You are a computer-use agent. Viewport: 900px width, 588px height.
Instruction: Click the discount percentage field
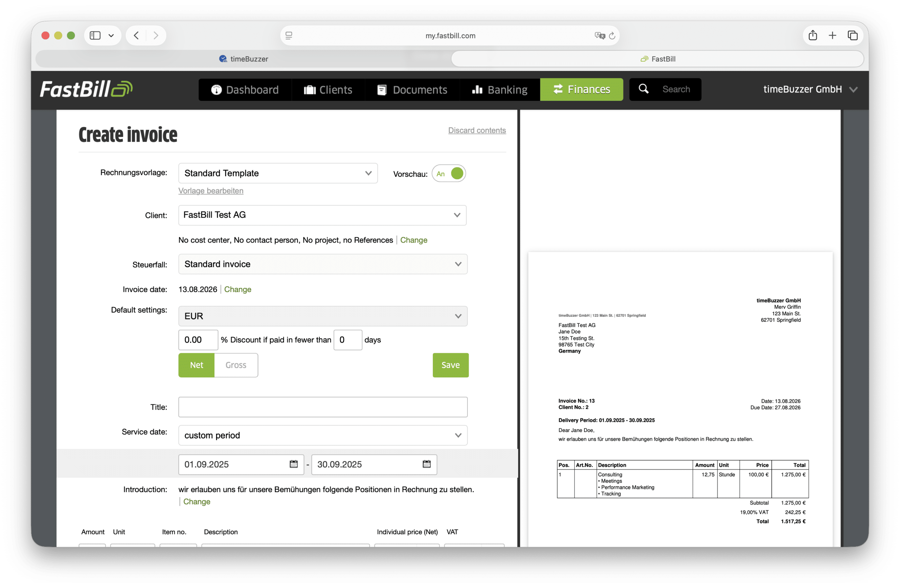pos(198,340)
